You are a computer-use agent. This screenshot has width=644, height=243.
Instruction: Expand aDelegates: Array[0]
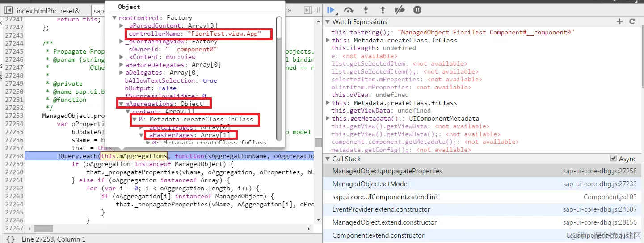pyautogui.click(x=122, y=73)
